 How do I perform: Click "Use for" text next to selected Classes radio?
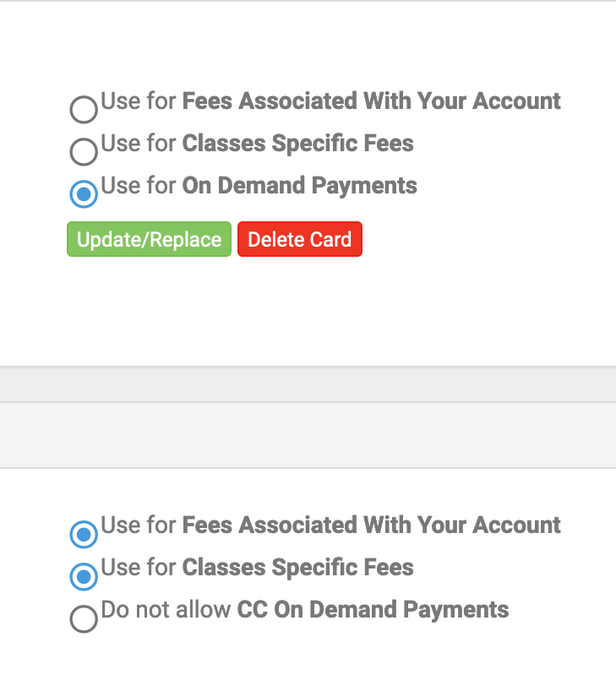pos(139,568)
